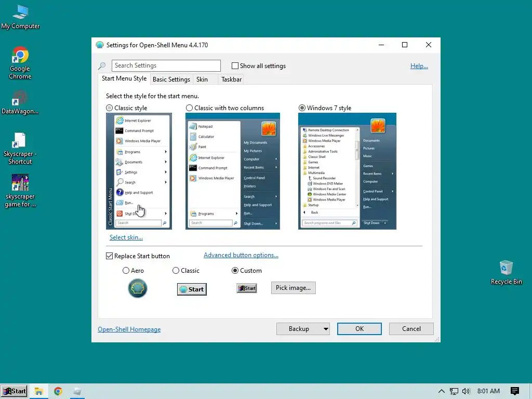Open My Computer desktop icon
Screen dimensions: 532x399
pos(20,17)
